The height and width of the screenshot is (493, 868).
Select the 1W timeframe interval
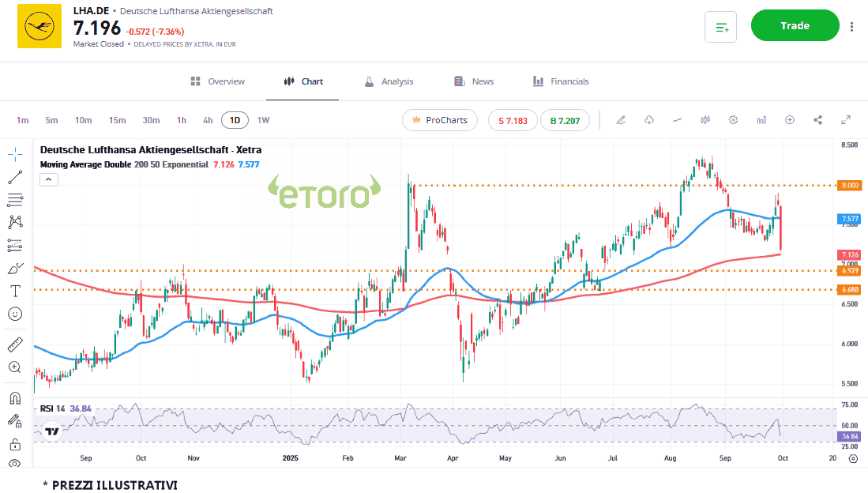(263, 120)
